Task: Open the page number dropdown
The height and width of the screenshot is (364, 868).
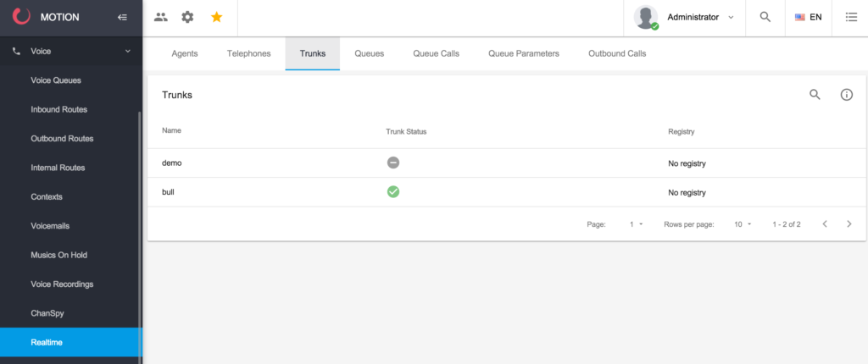Action: tap(636, 224)
